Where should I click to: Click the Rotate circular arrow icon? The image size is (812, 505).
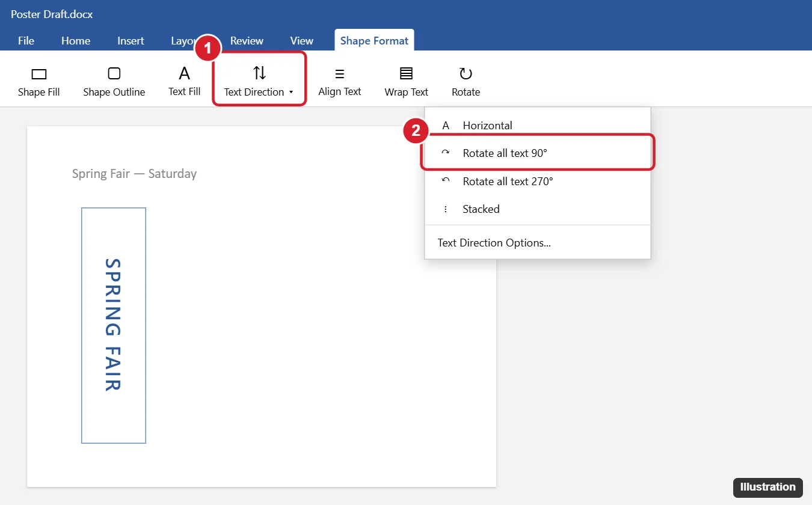tap(466, 73)
